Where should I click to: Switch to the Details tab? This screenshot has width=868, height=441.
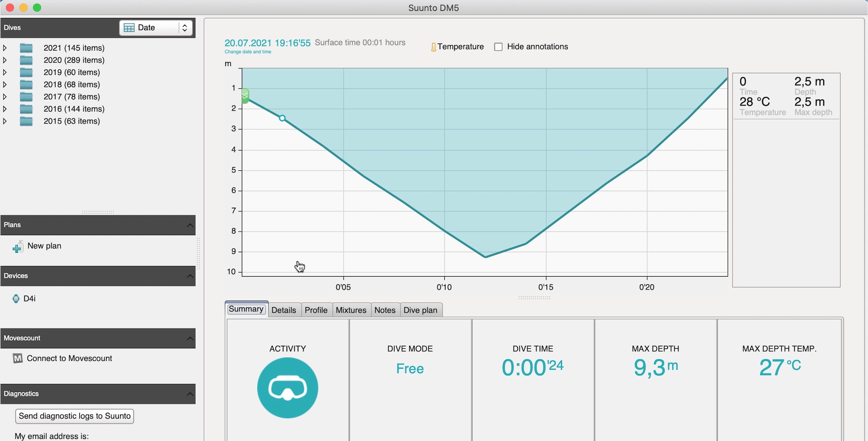coord(283,310)
